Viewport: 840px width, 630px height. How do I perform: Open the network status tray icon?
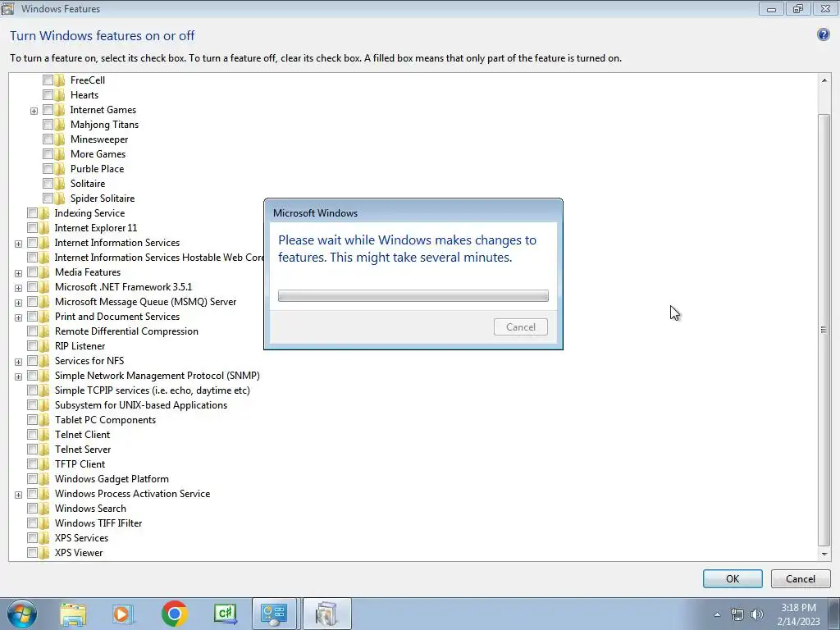coord(737,614)
